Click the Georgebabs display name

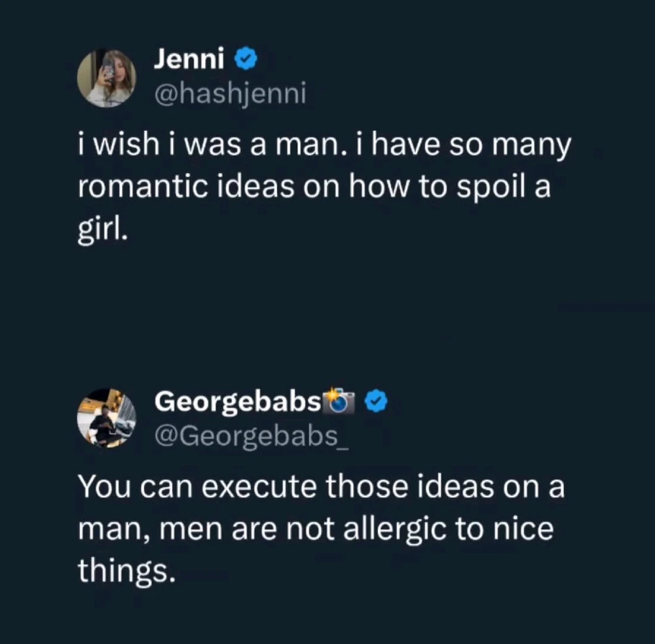tap(238, 401)
